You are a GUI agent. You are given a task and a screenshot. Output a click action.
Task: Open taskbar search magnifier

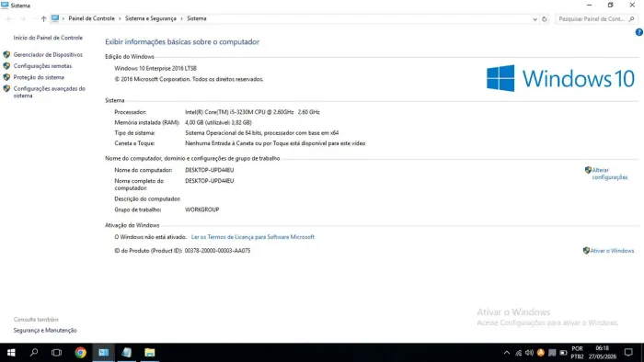pos(34,352)
